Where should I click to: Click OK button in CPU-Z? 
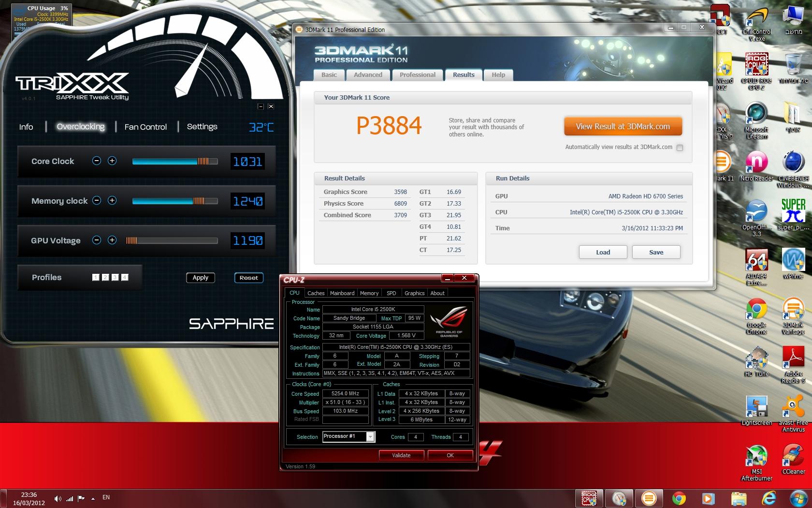coord(450,455)
